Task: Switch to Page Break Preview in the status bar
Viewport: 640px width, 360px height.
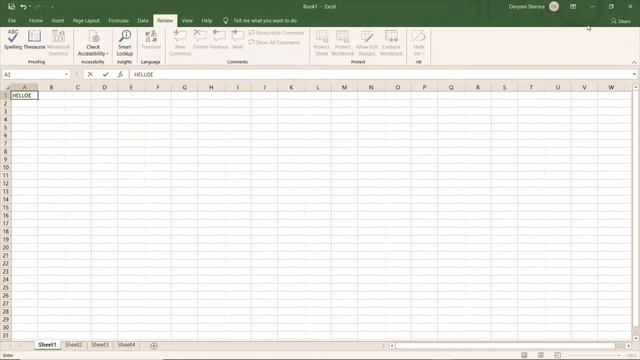Action: 558,355
